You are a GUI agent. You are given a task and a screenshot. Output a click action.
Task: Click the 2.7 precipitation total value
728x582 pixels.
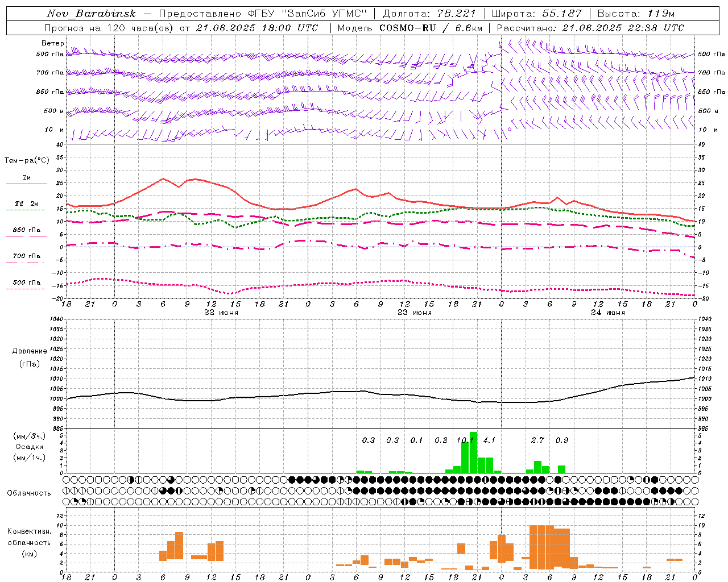(x=537, y=440)
